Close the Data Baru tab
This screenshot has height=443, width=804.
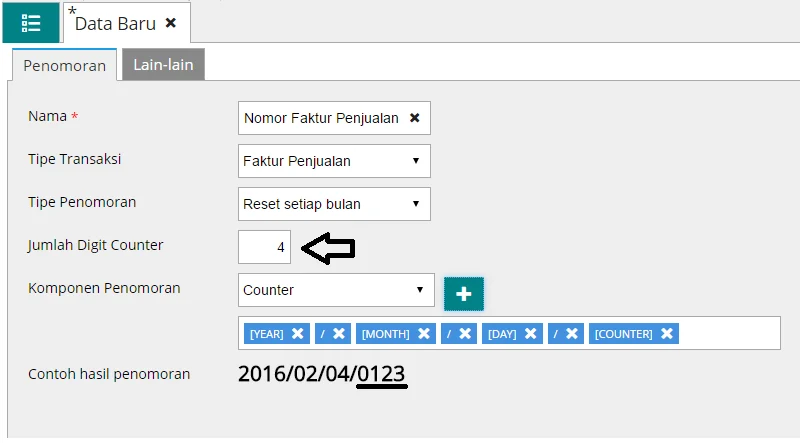point(171,22)
